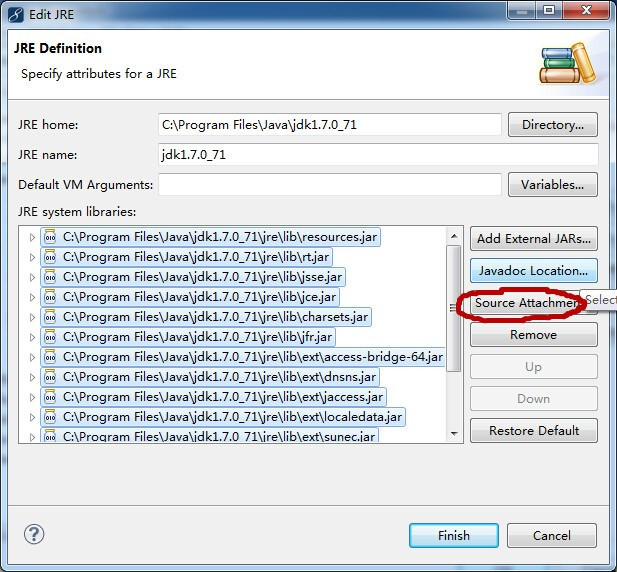Viewport: 617px width, 572px height.
Task: Click the jar icon beside localedata.jar
Action: tap(50, 417)
